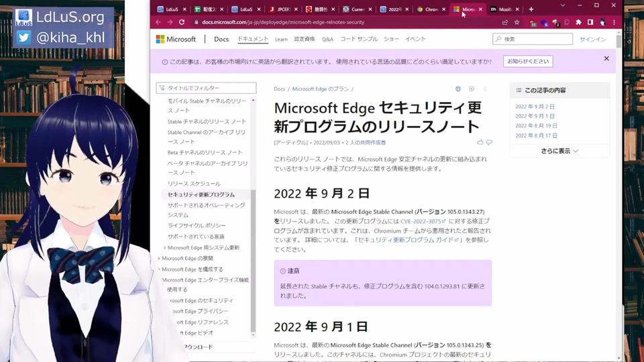Jump to 2022 年 8 月 19 日 in contents

point(537,125)
